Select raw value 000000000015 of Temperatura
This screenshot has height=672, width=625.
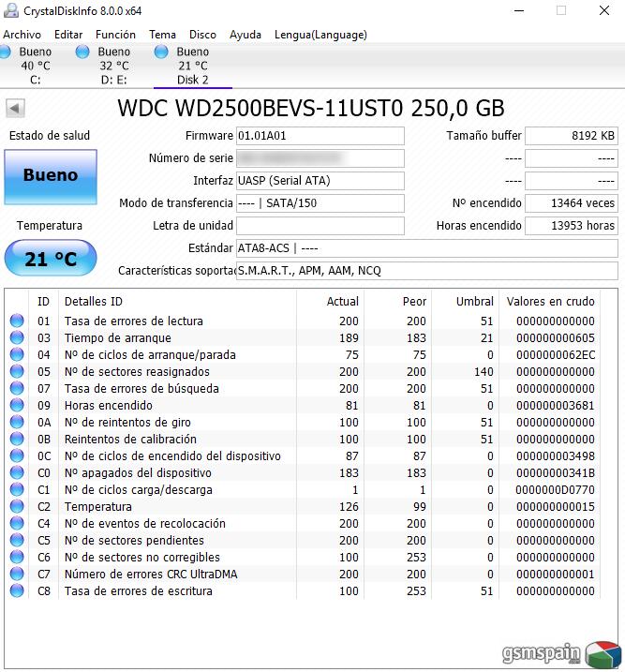tap(555, 506)
